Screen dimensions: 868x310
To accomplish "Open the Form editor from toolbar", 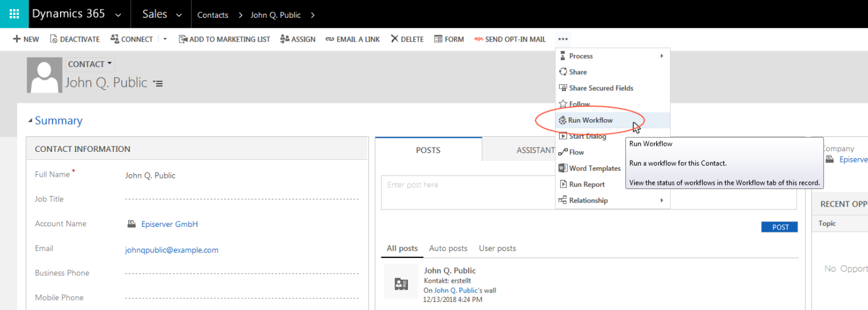I will point(438,39).
